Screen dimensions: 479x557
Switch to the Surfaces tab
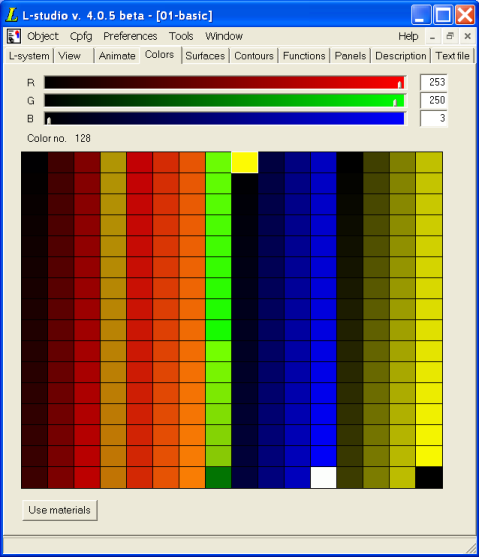(x=205, y=56)
